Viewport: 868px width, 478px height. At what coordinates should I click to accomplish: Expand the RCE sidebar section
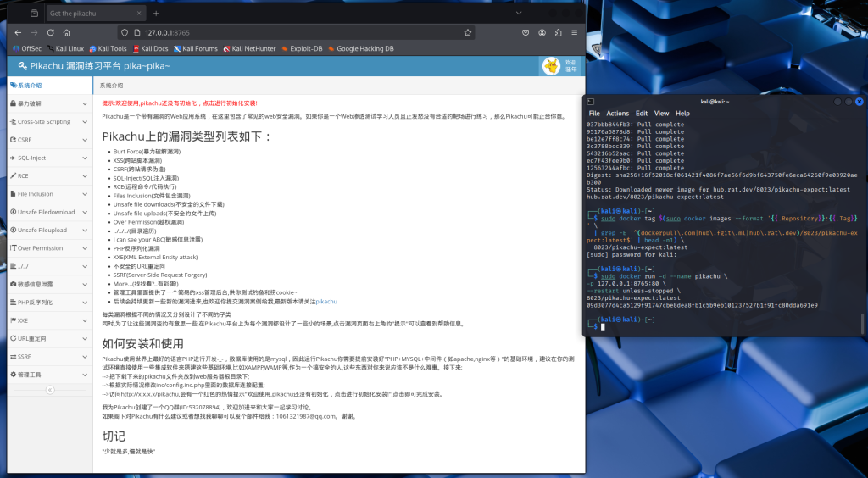coord(47,175)
